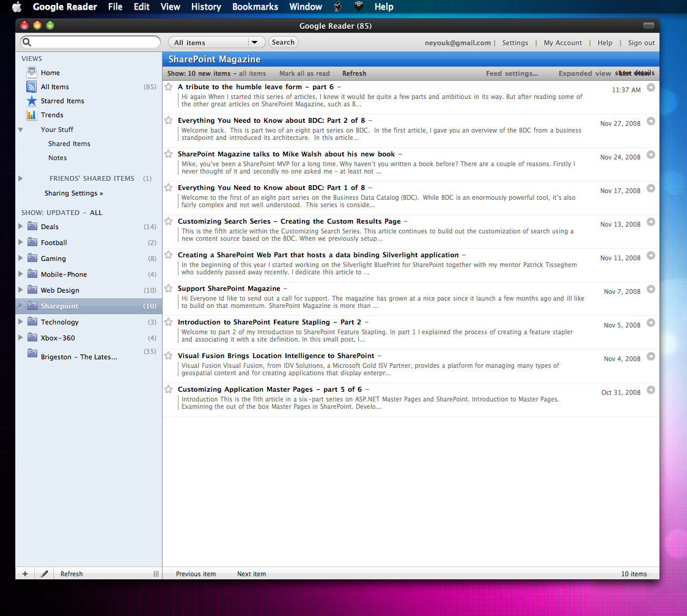Star 'Support SharePoint Magazine' article
Image resolution: width=687 pixels, height=616 pixels.
(x=168, y=288)
